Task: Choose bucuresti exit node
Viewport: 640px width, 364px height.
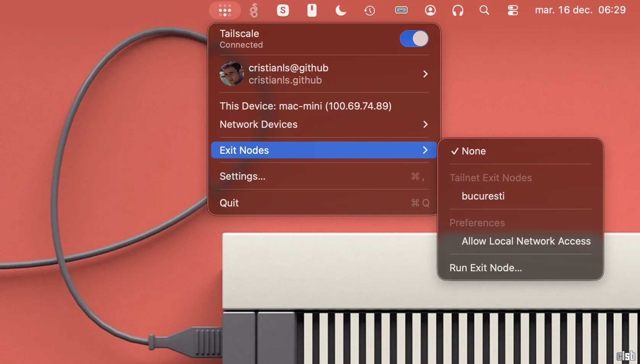Action: click(x=483, y=196)
